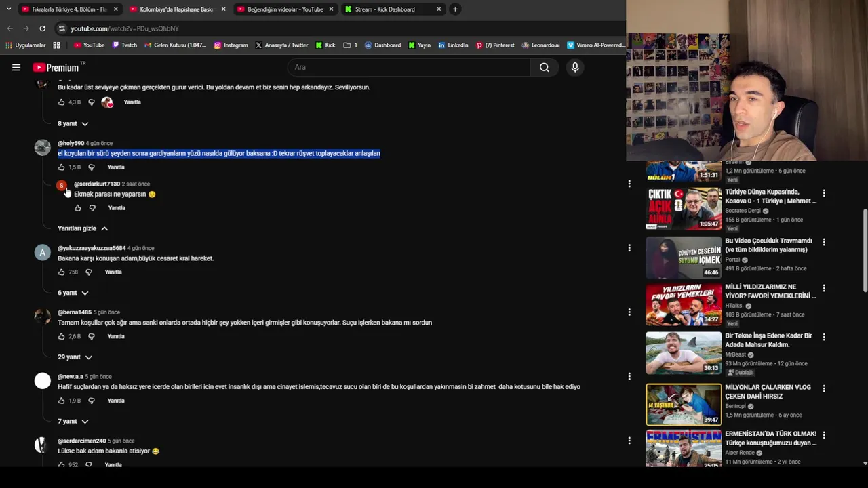
Task: Like the @serdarkurt7130 reply
Action: click(x=78, y=208)
